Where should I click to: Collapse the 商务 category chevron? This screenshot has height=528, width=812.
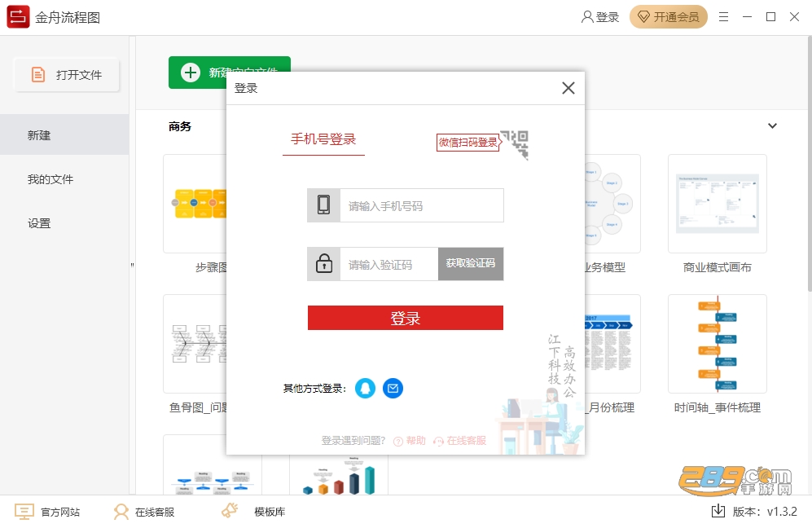772,126
